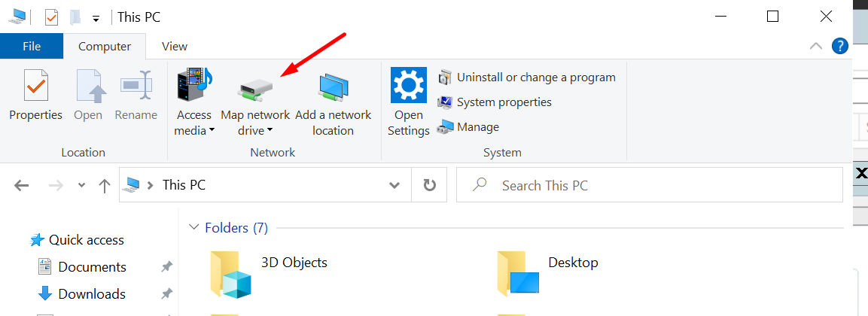Image resolution: width=868 pixels, height=316 pixels.
Task: Open the recent locations dropdown arrow
Action: coord(81,186)
